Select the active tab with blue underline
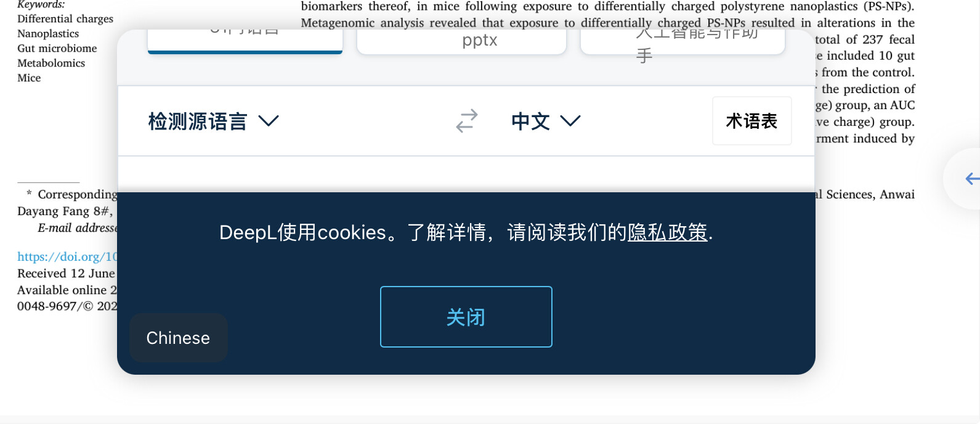 pyautogui.click(x=245, y=41)
